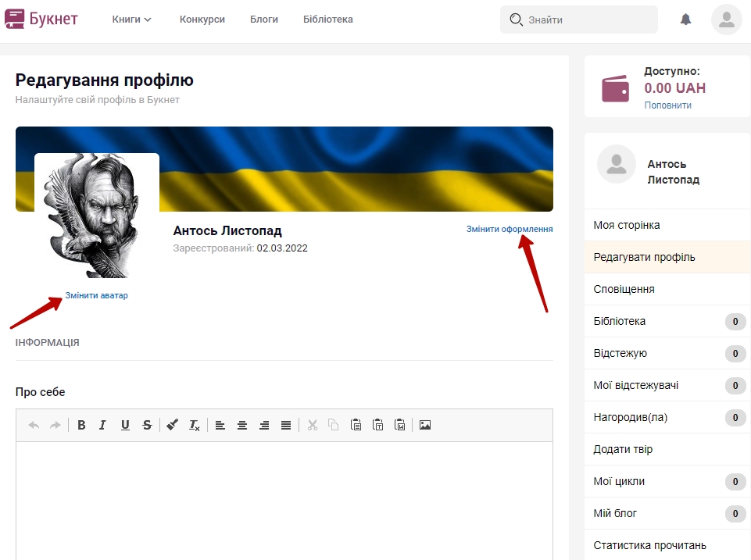Viewport: 751px width, 560px height.
Task: Toggle bold formatting
Action: (81, 425)
